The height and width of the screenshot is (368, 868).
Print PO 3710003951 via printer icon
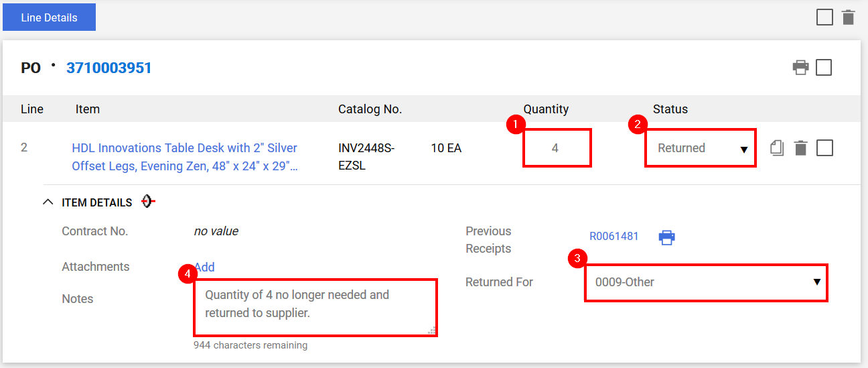pos(800,68)
